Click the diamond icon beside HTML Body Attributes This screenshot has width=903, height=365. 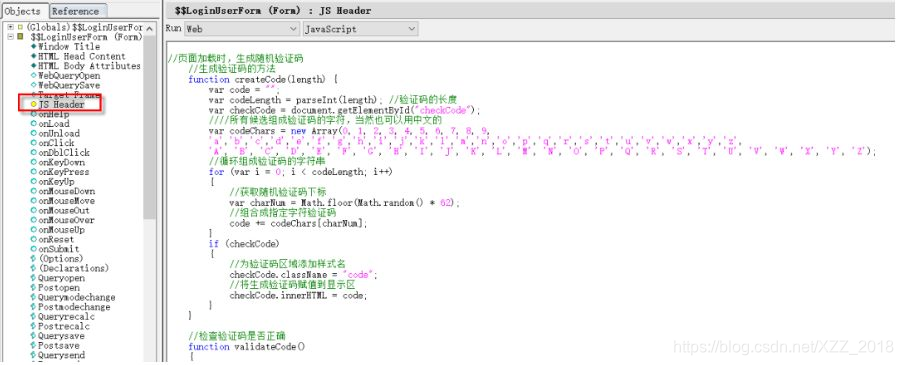coord(33,66)
